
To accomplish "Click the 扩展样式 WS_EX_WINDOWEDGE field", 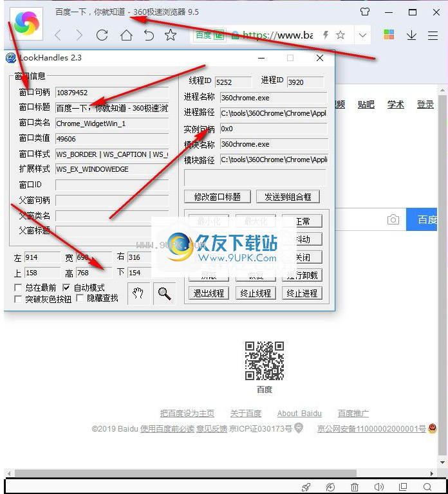I will coord(112,169).
